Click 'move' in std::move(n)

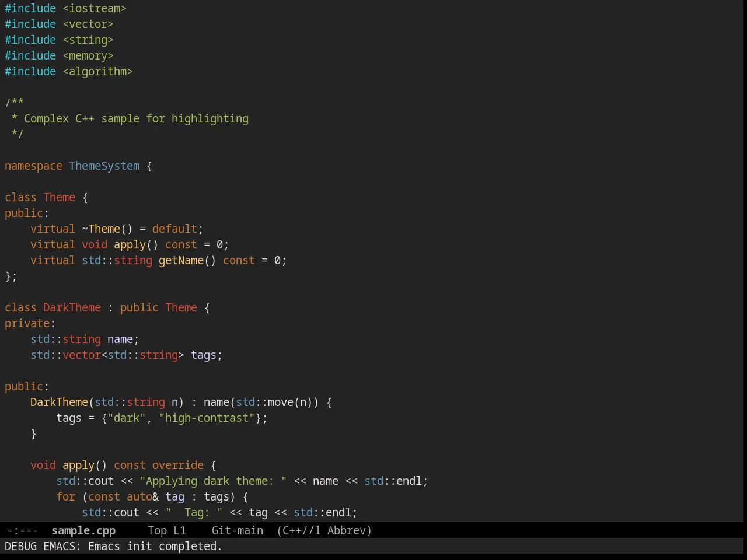[x=281, y=402]
